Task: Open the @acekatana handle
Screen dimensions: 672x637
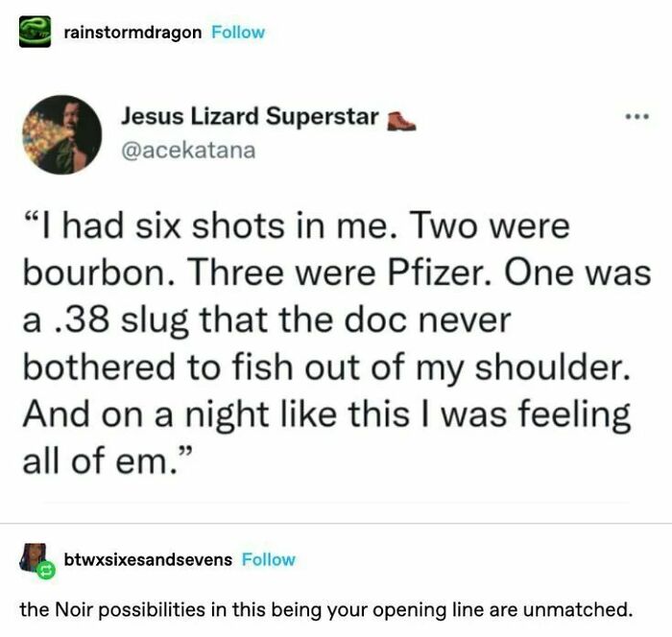Action: click(x=188, y=151)
